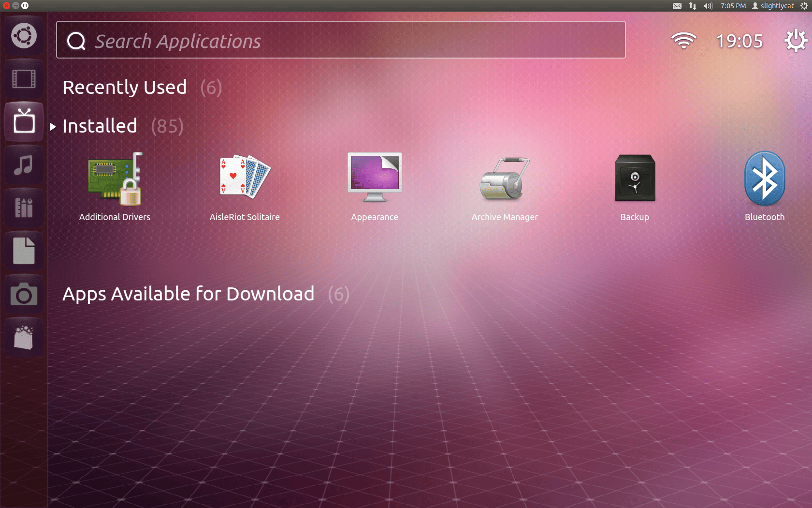
Task: Select the applications lens TV icon
Action: 24,121
